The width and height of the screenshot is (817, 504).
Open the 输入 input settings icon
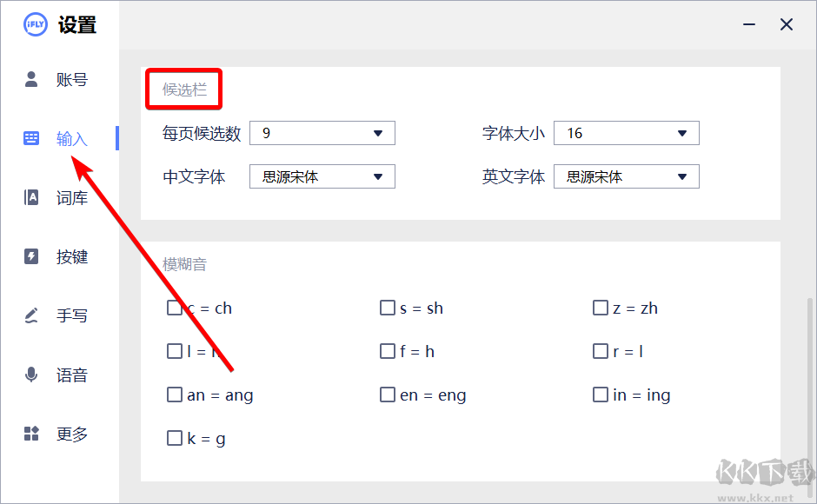[x=31, y=138]
